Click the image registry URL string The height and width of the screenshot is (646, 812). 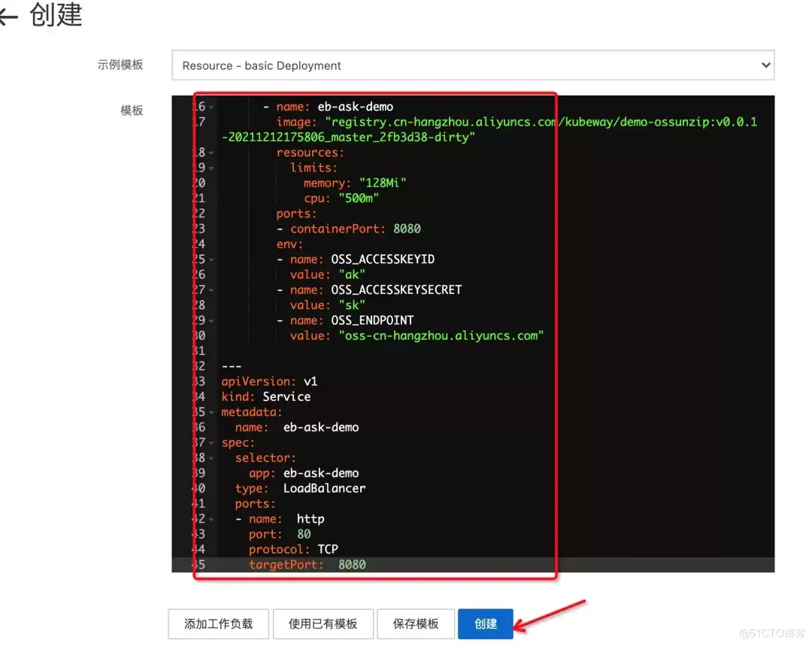tap(489, 129)
